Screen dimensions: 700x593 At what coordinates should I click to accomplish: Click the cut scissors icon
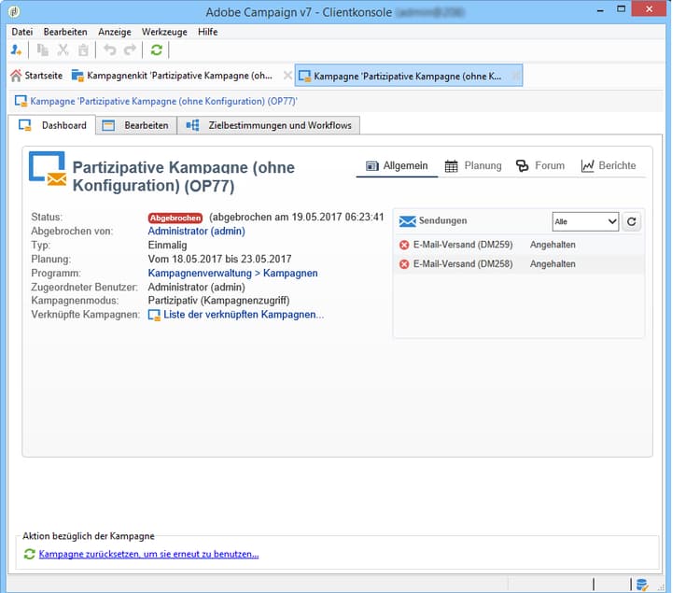[63, 50]
